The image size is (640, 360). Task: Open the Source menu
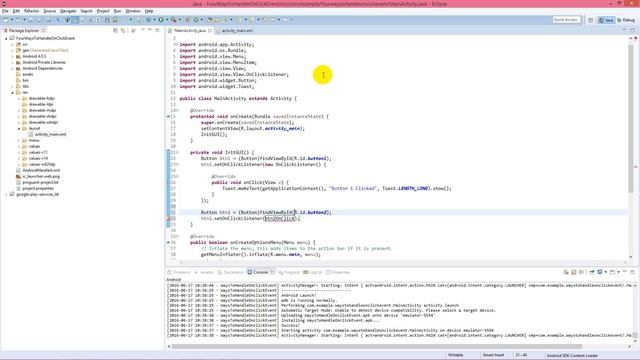[49, 11]
